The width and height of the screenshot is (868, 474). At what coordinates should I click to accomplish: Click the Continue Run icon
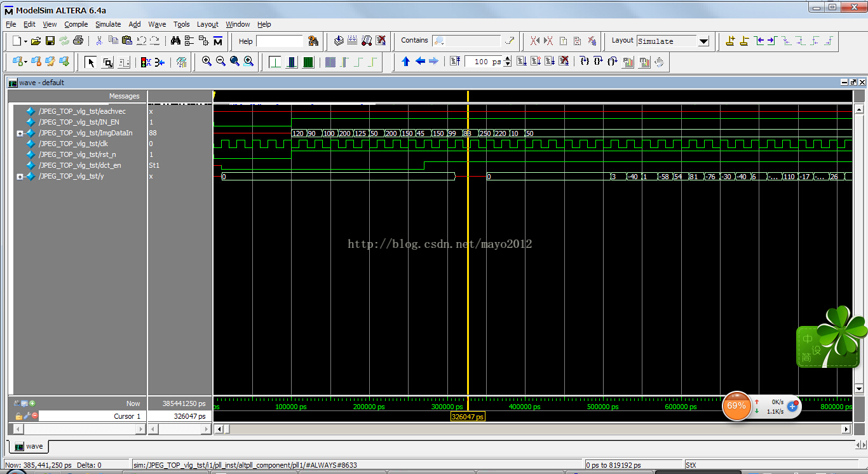[536, 62]
